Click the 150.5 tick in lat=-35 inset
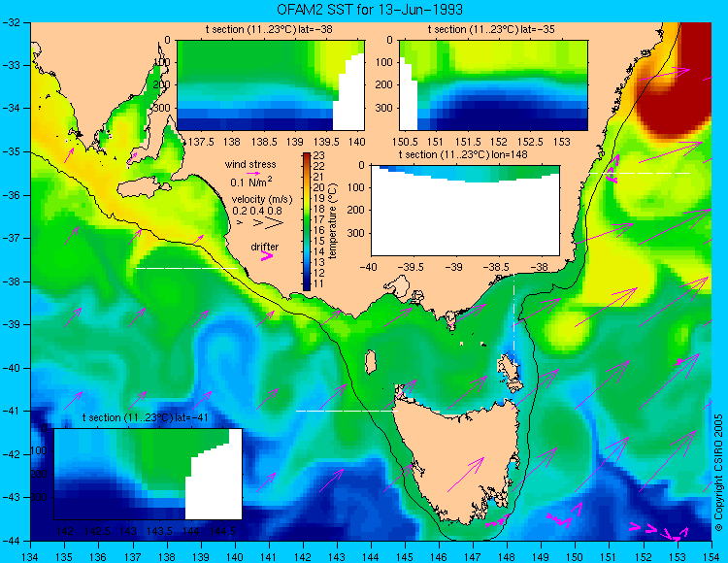 pos(408,142)
